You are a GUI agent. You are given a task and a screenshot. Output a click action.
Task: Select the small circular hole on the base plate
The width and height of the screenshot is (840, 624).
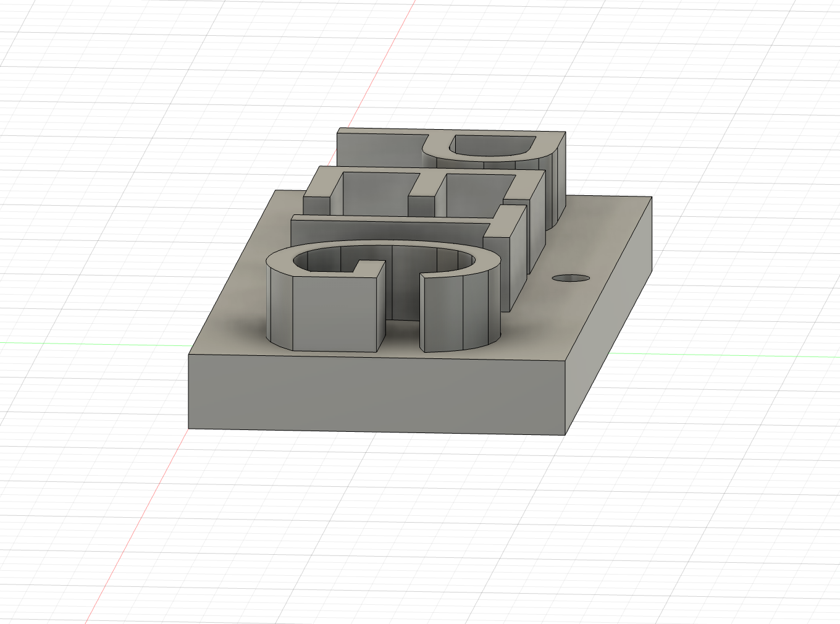tap(571, 277)
